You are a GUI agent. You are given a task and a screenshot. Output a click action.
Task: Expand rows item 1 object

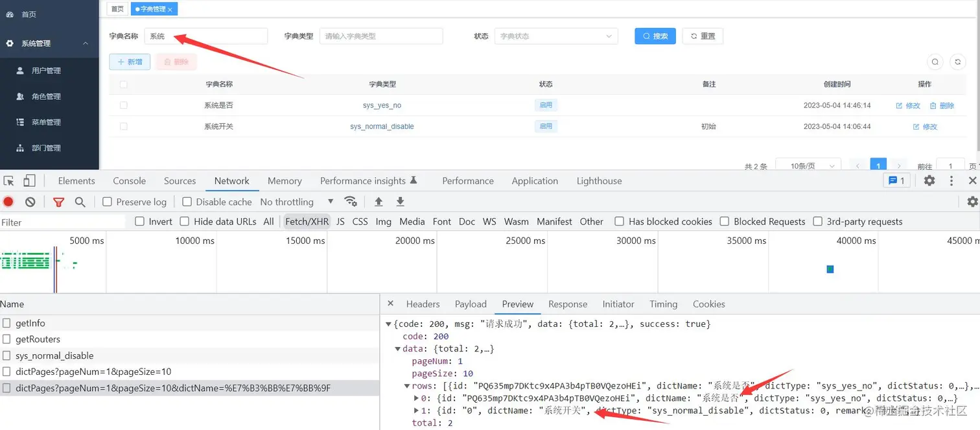(415, 411)
